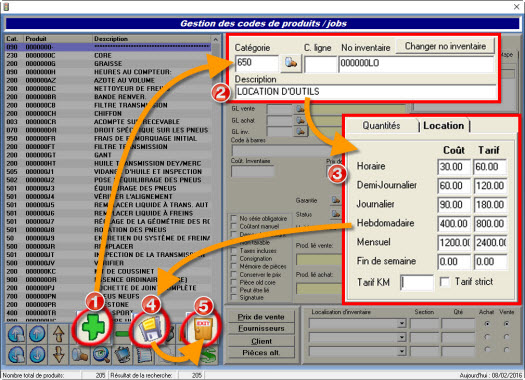Jump to last product with blue down-page icon
This screenshot has height=380, width=525.
tap(16, 355)
